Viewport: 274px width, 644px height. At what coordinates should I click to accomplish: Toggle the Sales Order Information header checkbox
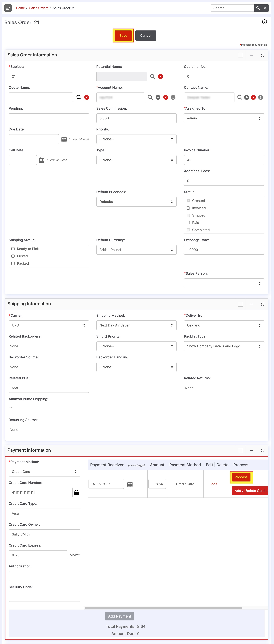[x=240, y=55]
